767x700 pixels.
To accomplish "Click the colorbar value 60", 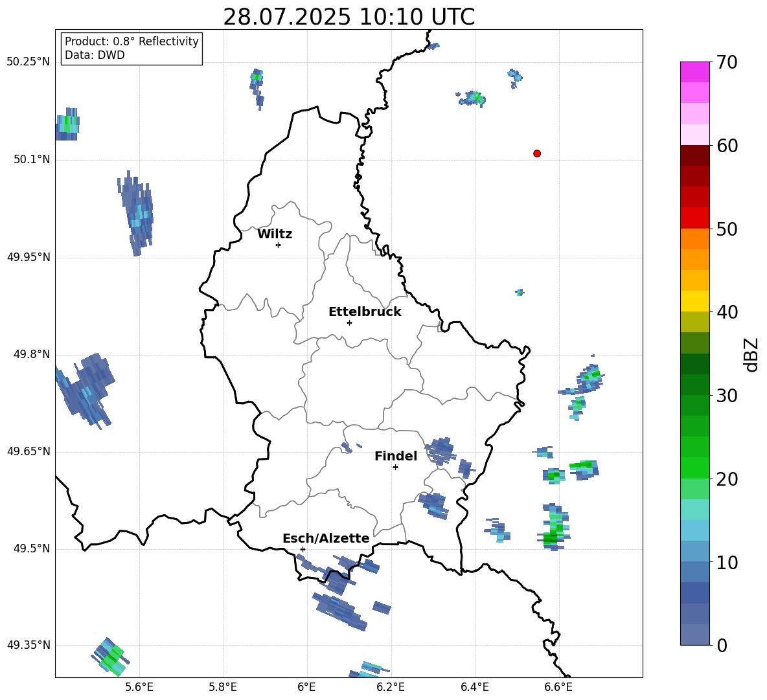I will (x=727, y=146).
